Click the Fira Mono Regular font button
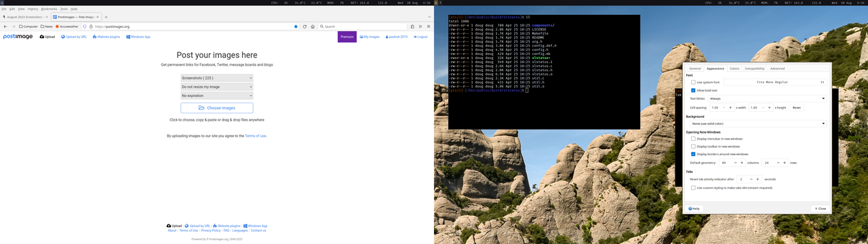The height and width of the screenshot is (244, 868). [x=775, y=82]
